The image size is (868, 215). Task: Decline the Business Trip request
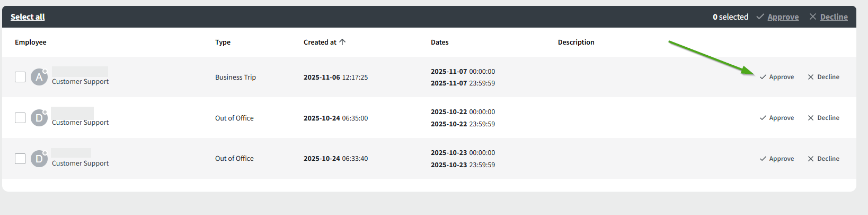click(x=823, y=77)
